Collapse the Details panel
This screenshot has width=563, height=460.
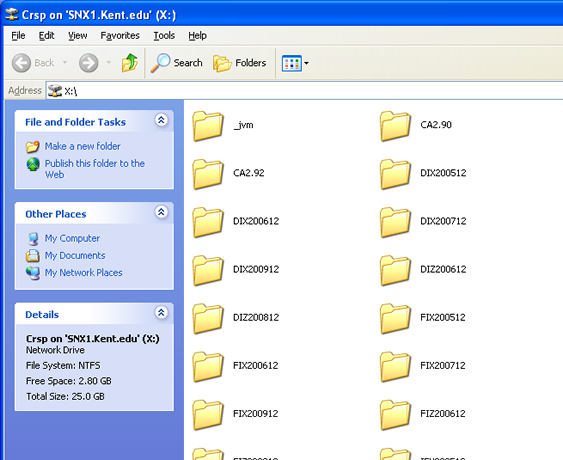pyautogui.click(x=161, y=312)
